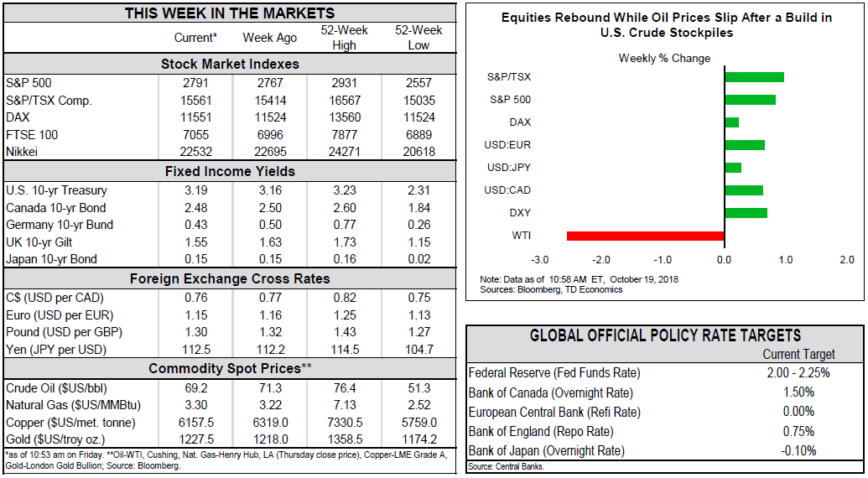Viewport: 868px width, 478px height.
Task: Click the Global Official Policy Rate Targets title
Action: [665, 335]
